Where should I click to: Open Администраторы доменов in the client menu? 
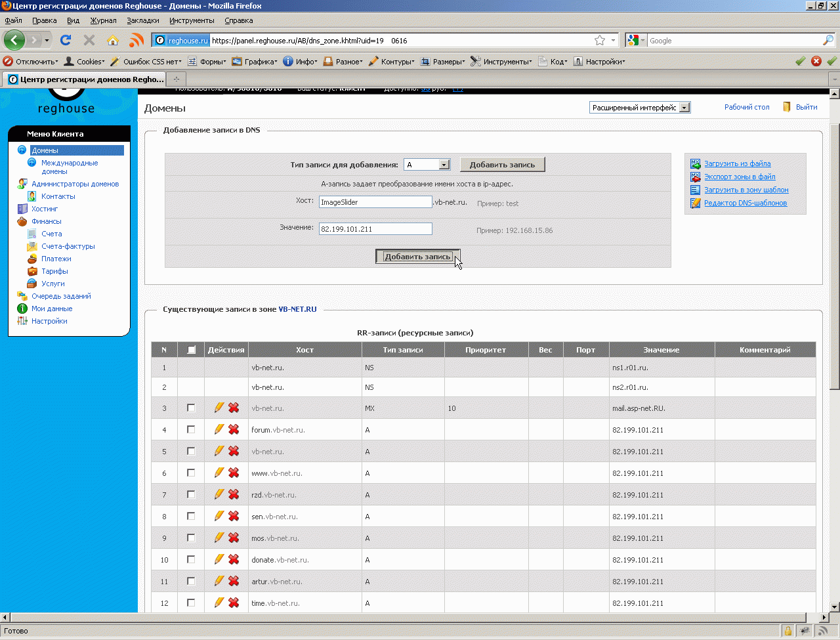pyautogui.click(x=75, y=184)
